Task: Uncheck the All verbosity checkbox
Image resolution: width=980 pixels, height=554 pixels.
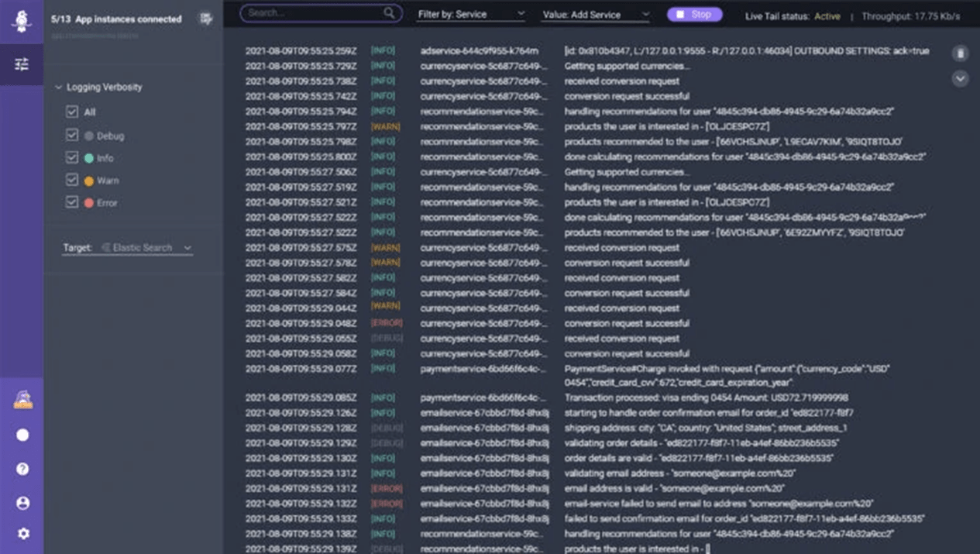Action: (x=72, y=112)
